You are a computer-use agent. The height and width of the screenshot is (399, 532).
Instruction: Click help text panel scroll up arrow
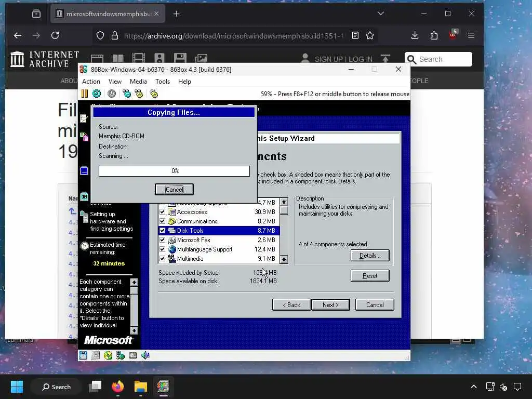(x=135, y=282)
